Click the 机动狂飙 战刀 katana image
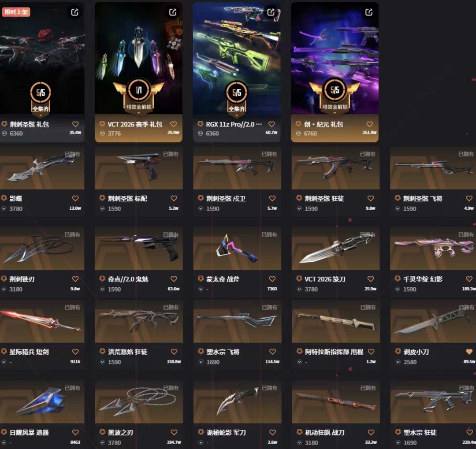 tap(336, 402)
